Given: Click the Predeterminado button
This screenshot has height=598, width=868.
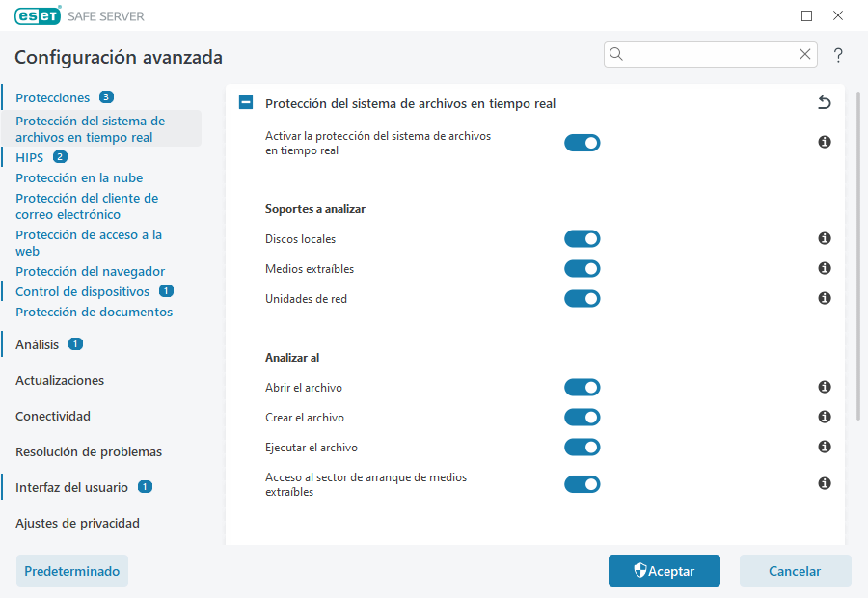Looking at the screenshot, I should point(71,571).
